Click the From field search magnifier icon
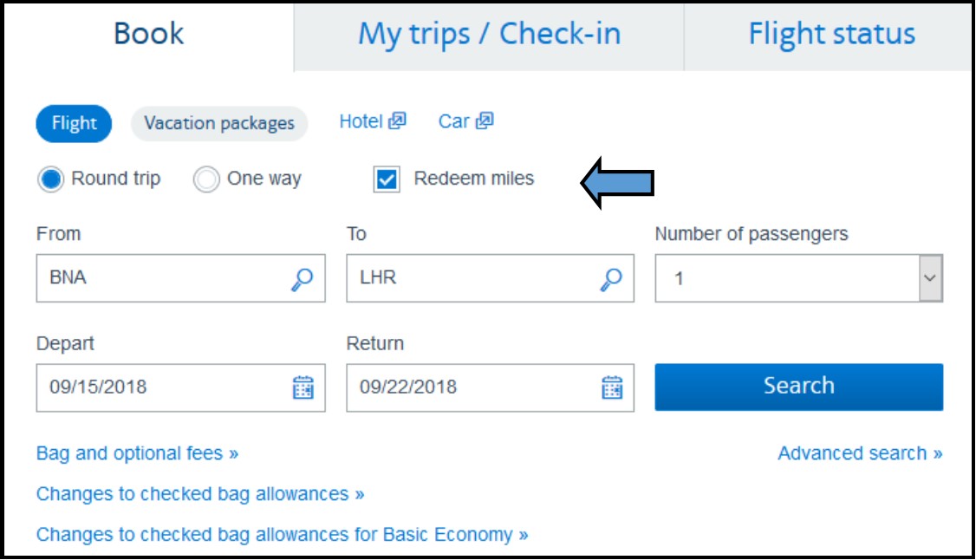The height and width of the screenshot is (560, 976). tap(303, 279)
